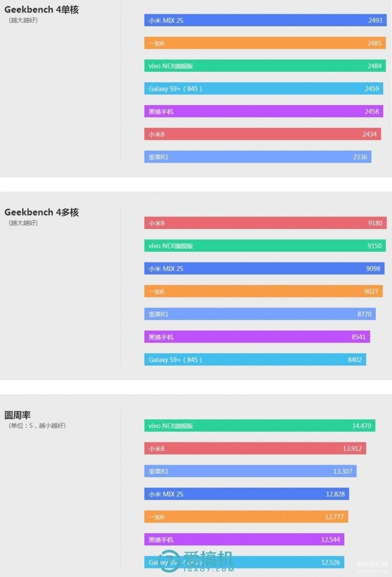Select the orange 一加6 bar with score 2485
The width and height of the screenshot is (392, 577).
(x=265, y=43)
